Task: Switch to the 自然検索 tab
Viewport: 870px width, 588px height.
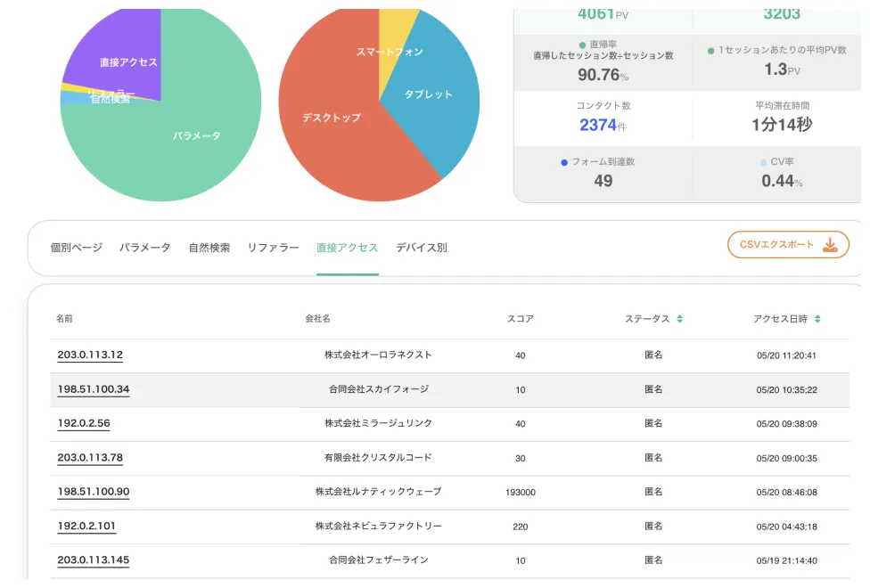Action: click(209, 248)
